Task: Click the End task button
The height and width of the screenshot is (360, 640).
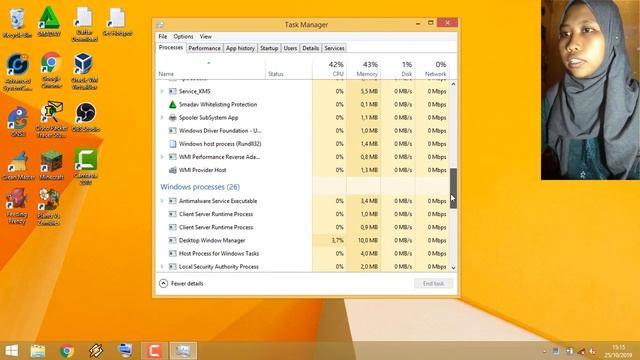Action: click(x=433, y=283)
